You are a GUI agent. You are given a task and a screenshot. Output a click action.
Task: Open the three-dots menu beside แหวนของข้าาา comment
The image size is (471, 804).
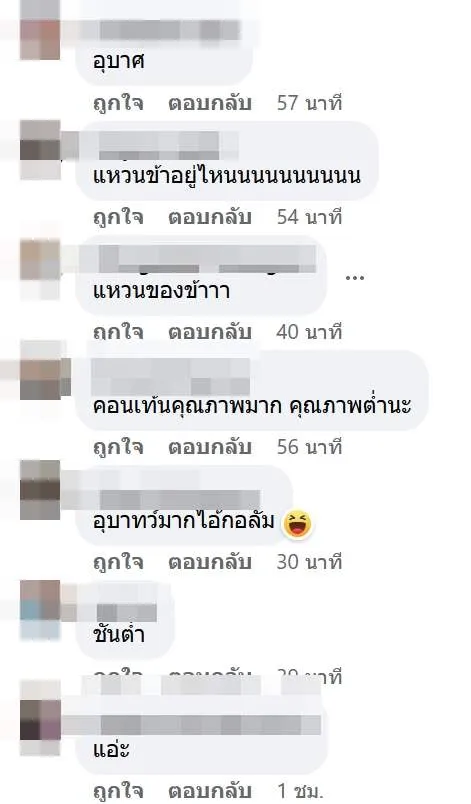354,278
